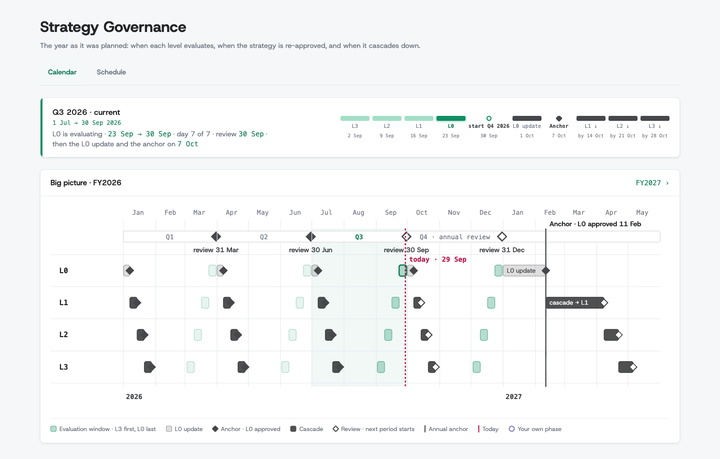
Task: Click the Anchor 7 Oct diamond icon
Action: pyautogui.click(x=559, y=118)
